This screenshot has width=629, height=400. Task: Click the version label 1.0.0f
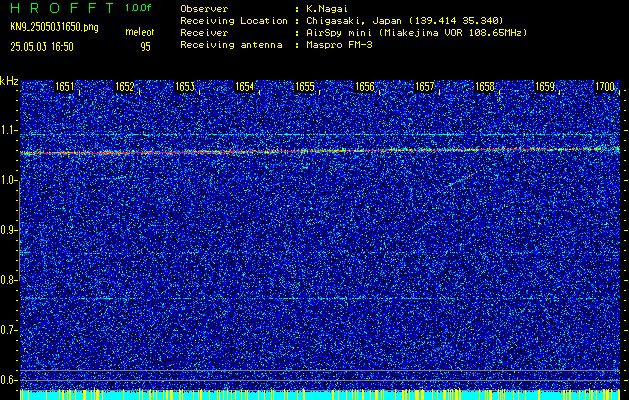(x=138, y=8)
